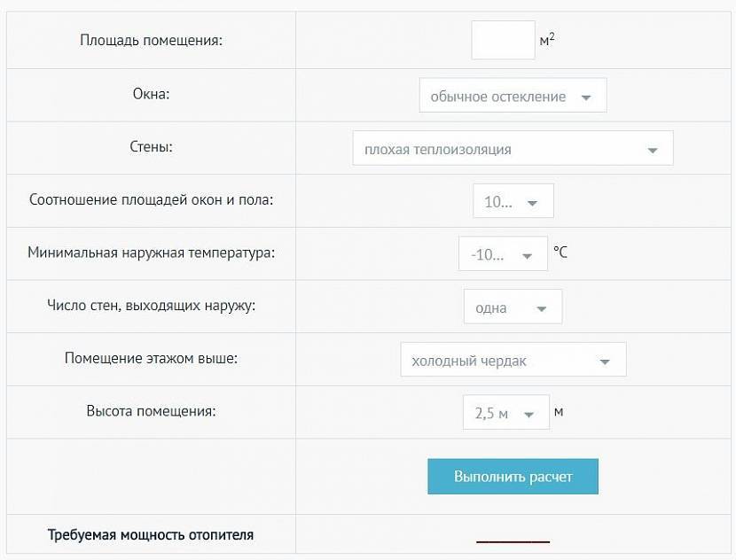Click the °C unit next to temperature
Image resolution: width=736 pixels, height=560 pixels.
click(560, 253)
